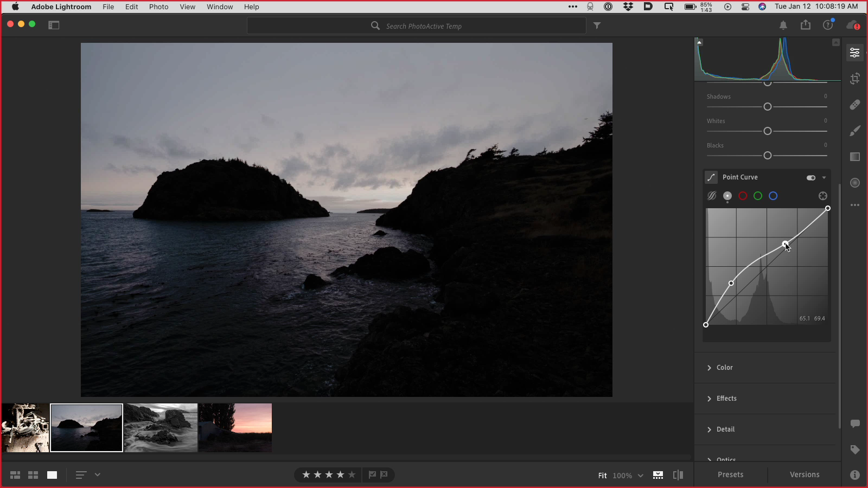Toggle the left panel sidebar

coord(54,25)
